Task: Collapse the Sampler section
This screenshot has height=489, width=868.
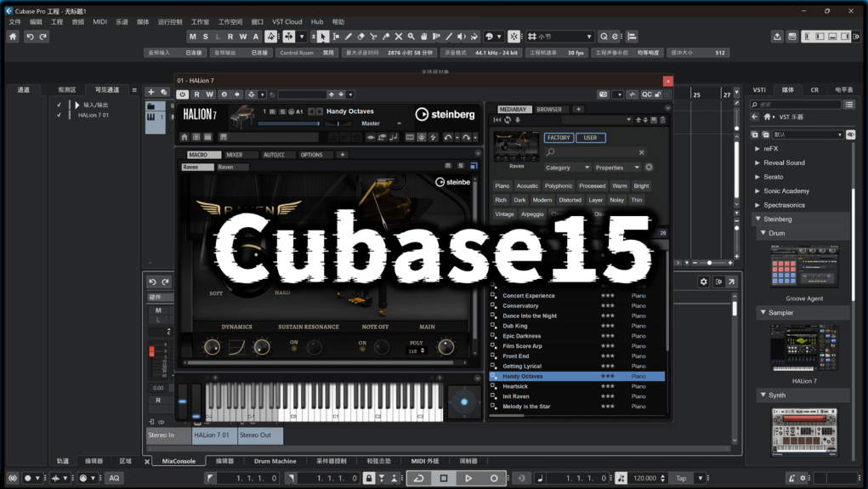Action: (763, 312)
